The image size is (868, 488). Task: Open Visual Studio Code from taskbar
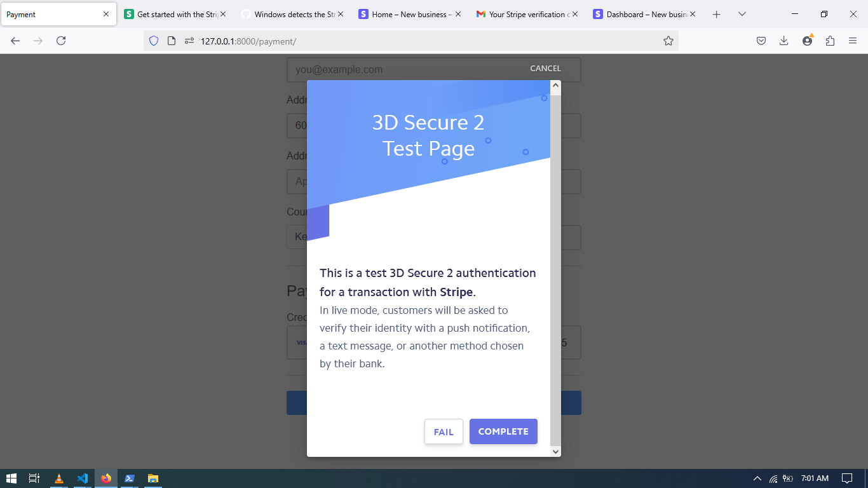click(82, 478)
